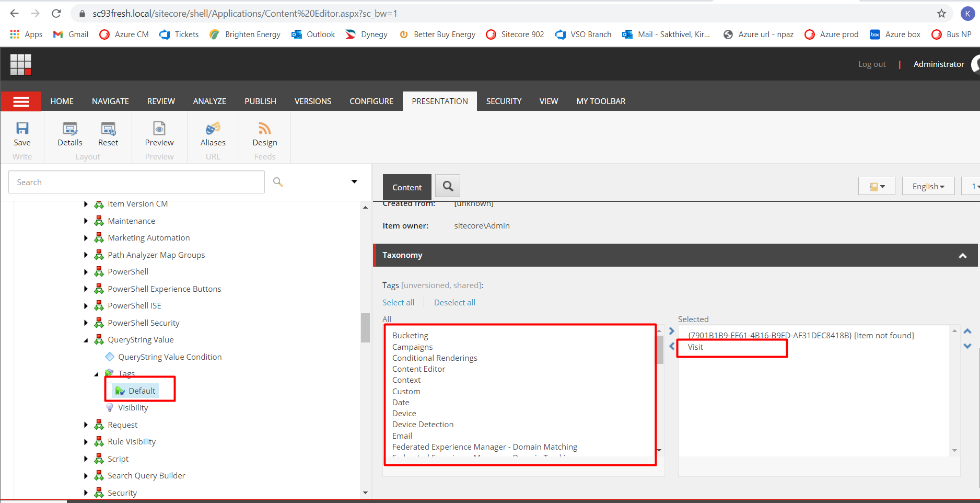Move tag back left with arrow
This screenshot has width=980, height=503.
pyautogui.click(x=672, y=346)
